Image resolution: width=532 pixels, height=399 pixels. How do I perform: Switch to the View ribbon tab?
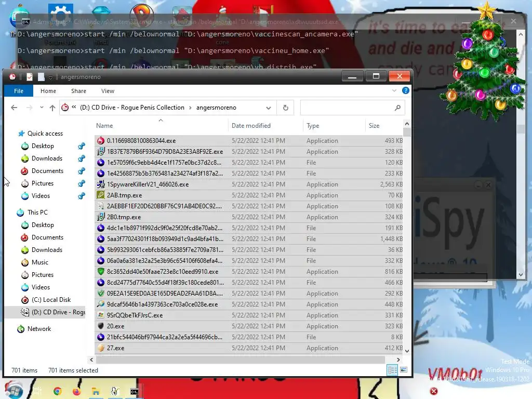coord(108,91)
